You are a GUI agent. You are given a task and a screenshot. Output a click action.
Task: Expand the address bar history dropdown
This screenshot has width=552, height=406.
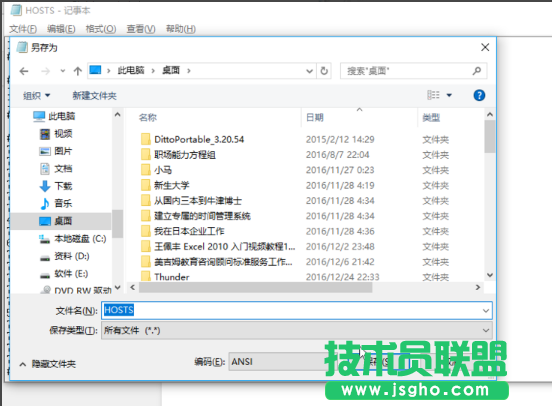pos(309,71)
